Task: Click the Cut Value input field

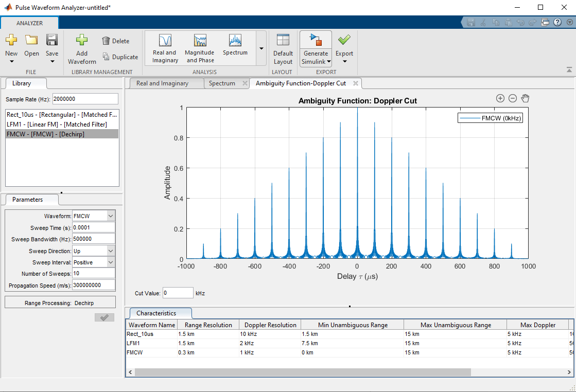Action: tap(178, 293)
